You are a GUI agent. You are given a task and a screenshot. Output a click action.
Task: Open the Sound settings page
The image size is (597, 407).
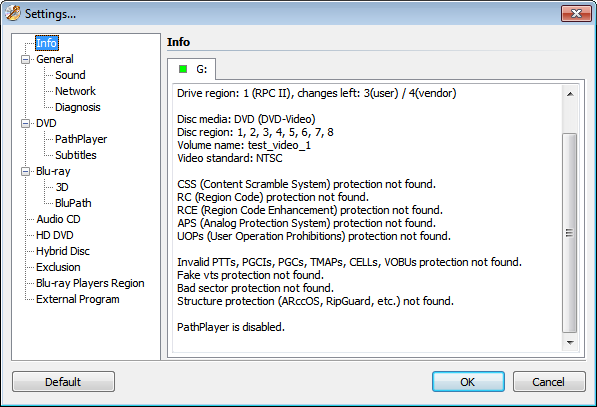pyautogui.click(x=70, y=75)
